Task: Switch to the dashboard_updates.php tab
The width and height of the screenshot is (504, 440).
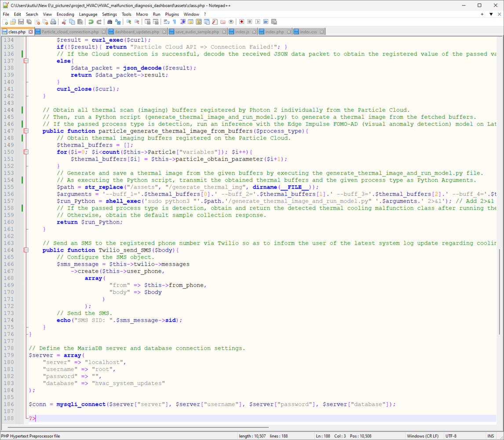Action: [137, 32]
